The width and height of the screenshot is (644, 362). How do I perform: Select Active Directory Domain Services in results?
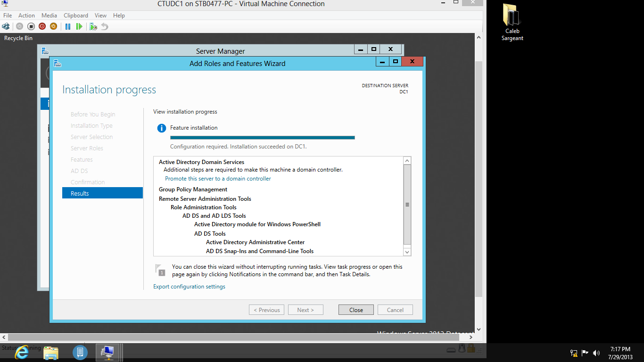pos(201,162)
